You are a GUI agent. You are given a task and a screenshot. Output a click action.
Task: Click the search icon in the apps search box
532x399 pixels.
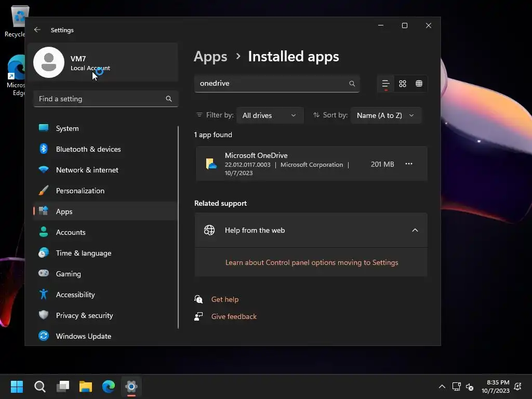352,84
